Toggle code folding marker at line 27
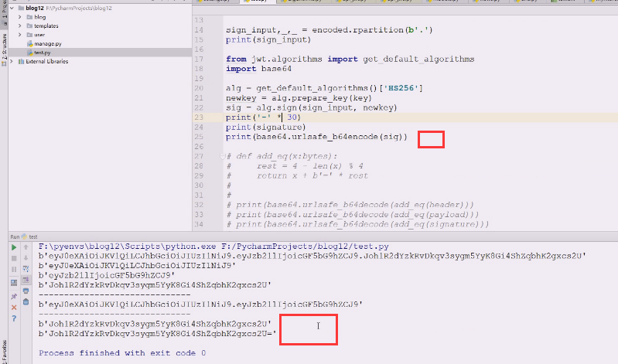 click(222, 156)
